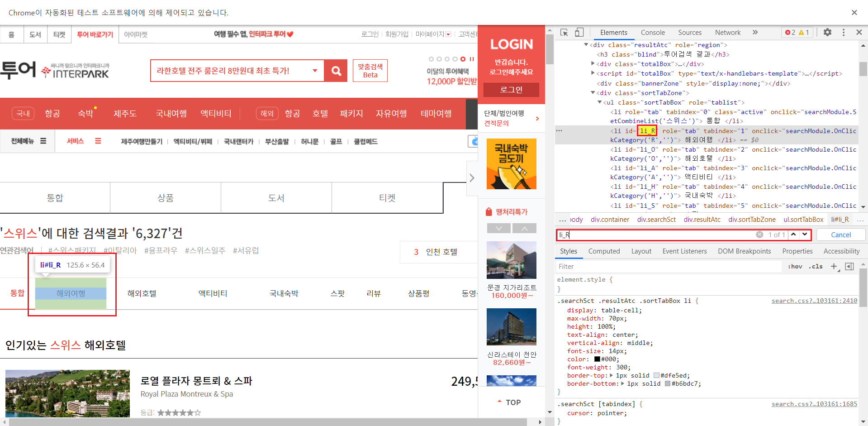Open the 신라스테이 천안 deal thumbnail

pyautogui.click(x=512, y=327)
